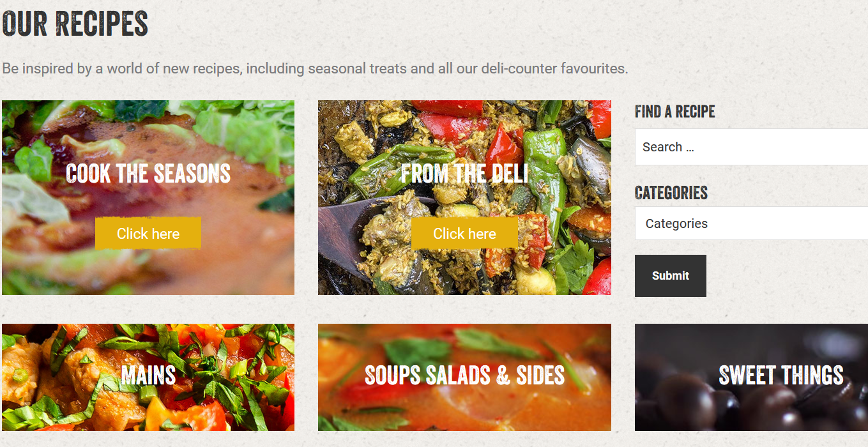This screenshot has width=868, height=447.
Task: Select the From the Deli title text
Action: [x=464, y=174]
